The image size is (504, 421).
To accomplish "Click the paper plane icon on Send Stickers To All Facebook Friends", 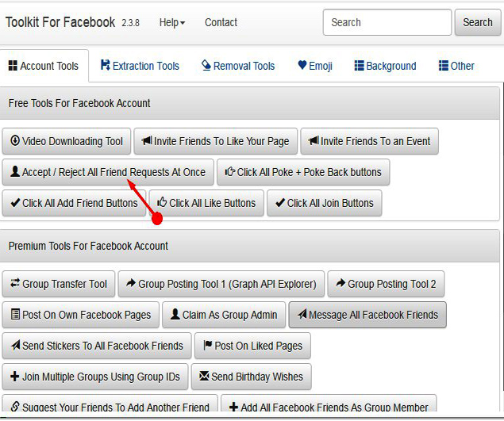I will 15,345.
